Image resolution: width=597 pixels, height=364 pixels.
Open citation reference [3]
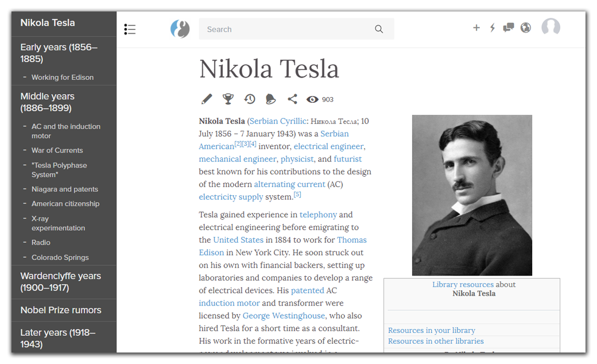[245, 144]
